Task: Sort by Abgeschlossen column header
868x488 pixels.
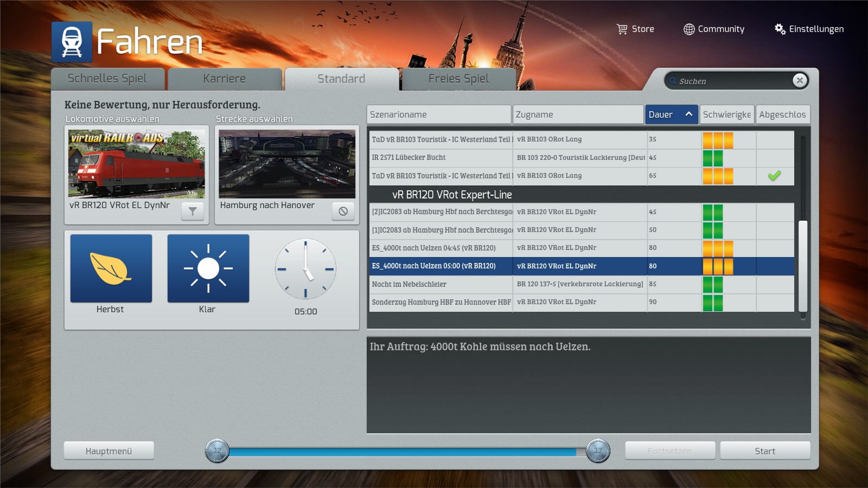Action: (782, 114)
